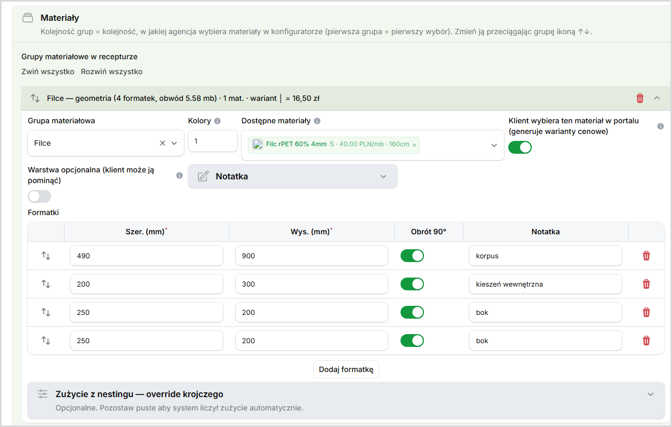Viewport: 672px width, 427px height.
Task: Click the Dostępne materiały info icon
Action: (317, 121)
